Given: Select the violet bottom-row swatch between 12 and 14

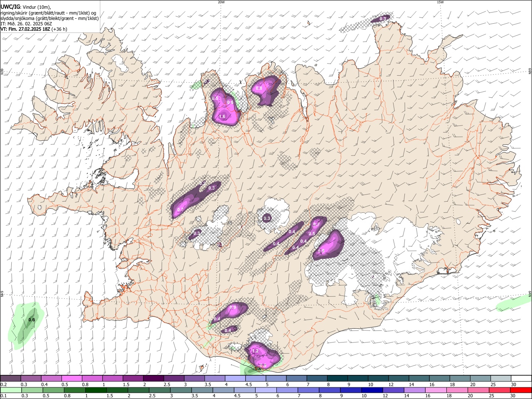Looking at the screenshot, I should click(x=393, y=390).
